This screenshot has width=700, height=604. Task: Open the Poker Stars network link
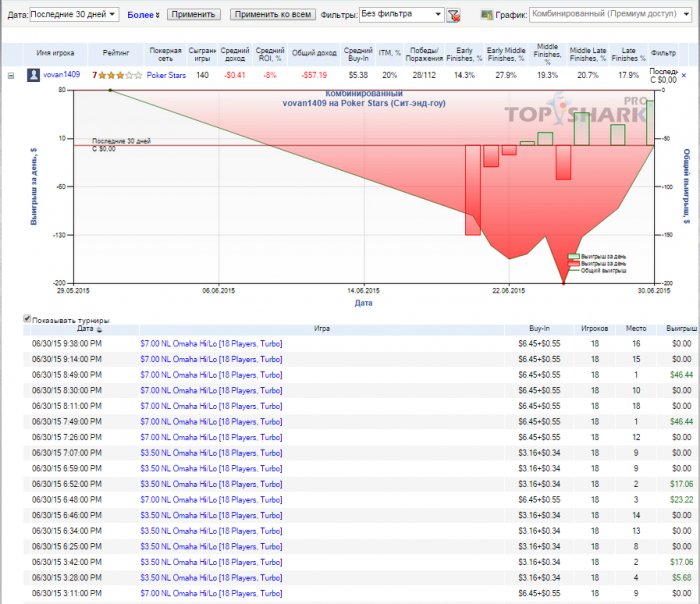(166, 75)
